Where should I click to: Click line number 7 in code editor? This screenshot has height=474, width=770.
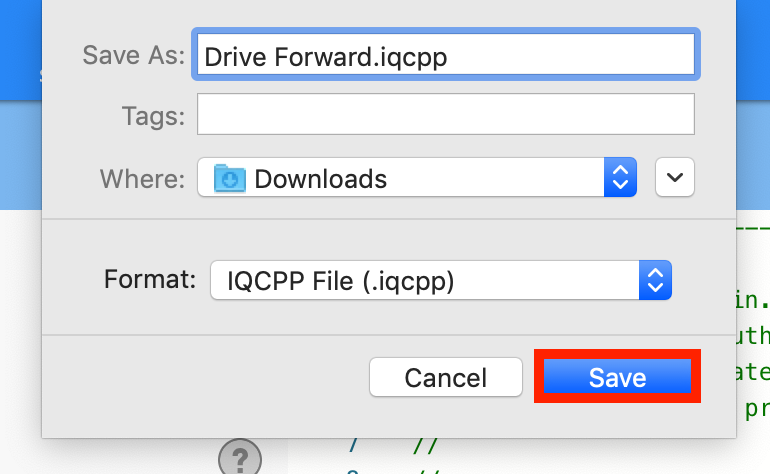pos(354,446)
